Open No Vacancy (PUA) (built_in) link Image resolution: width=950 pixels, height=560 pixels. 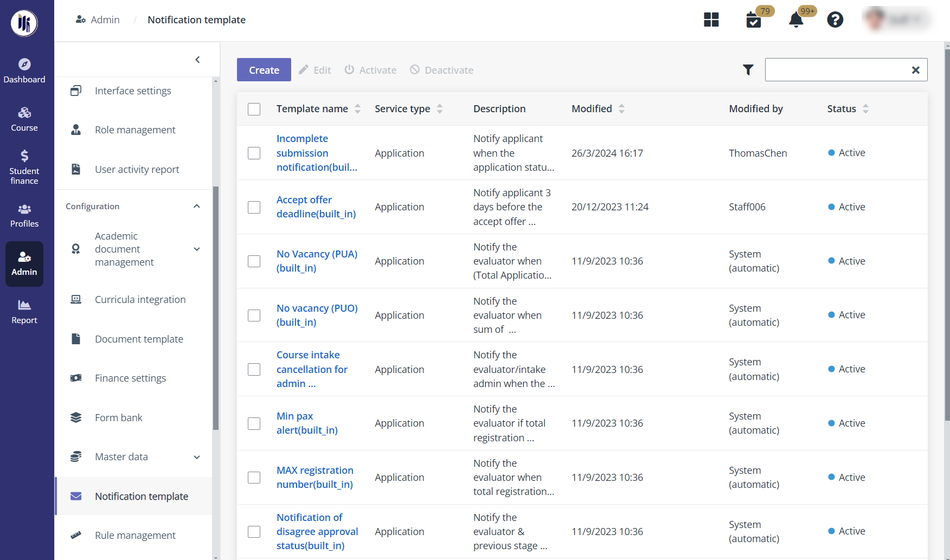click(317, 261)
